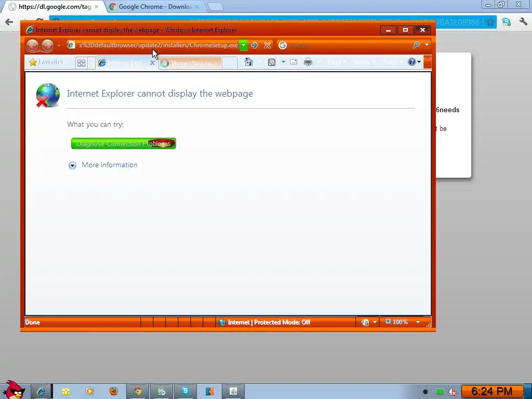This screenshot has width=532, height=399.
Task: Click the green network tray icon
Action: click(440, 392)
